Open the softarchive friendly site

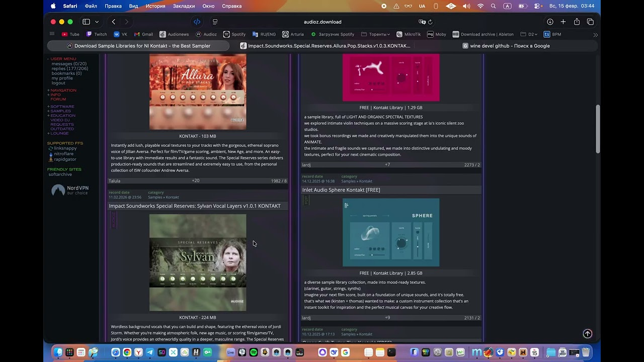coord(60,174)
